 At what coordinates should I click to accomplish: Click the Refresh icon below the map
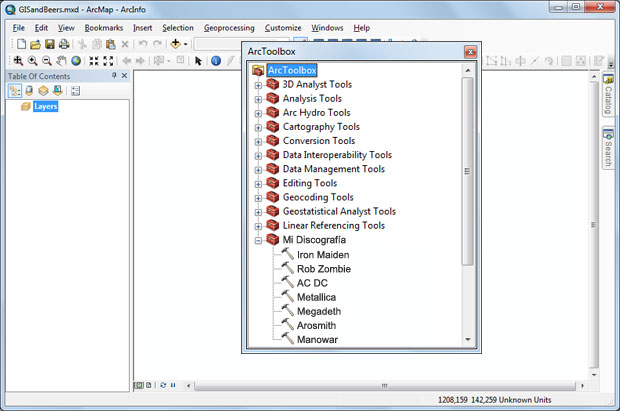[163, 385]
